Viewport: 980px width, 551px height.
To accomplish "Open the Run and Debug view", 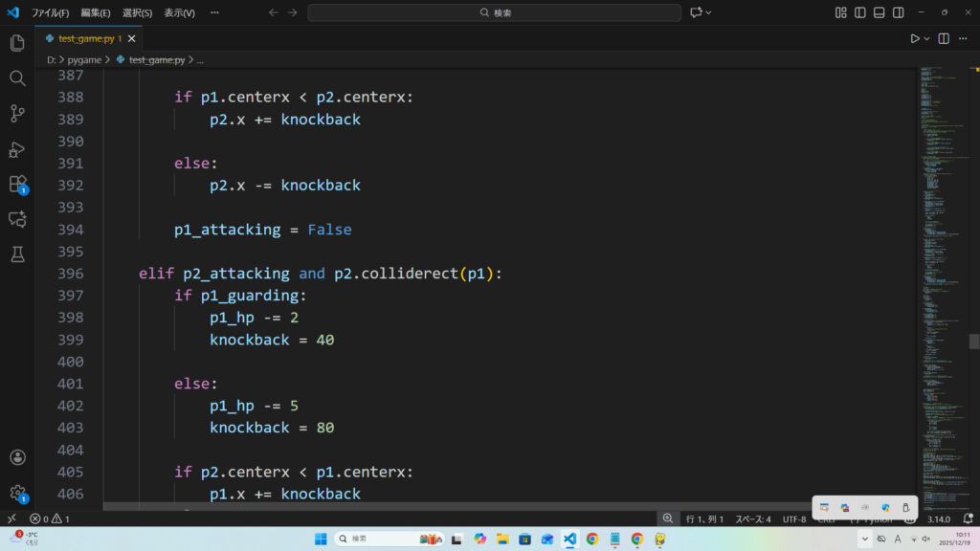I will (17, 149).
